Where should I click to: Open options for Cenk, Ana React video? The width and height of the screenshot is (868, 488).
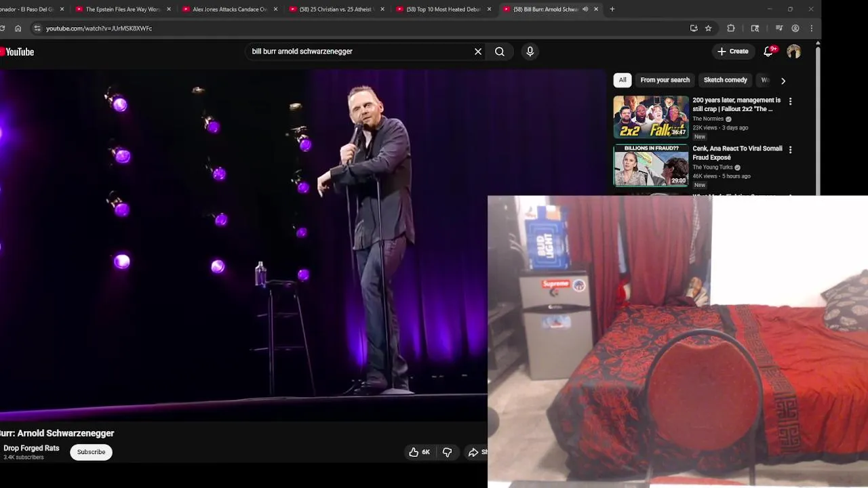[x=790, y=149]
